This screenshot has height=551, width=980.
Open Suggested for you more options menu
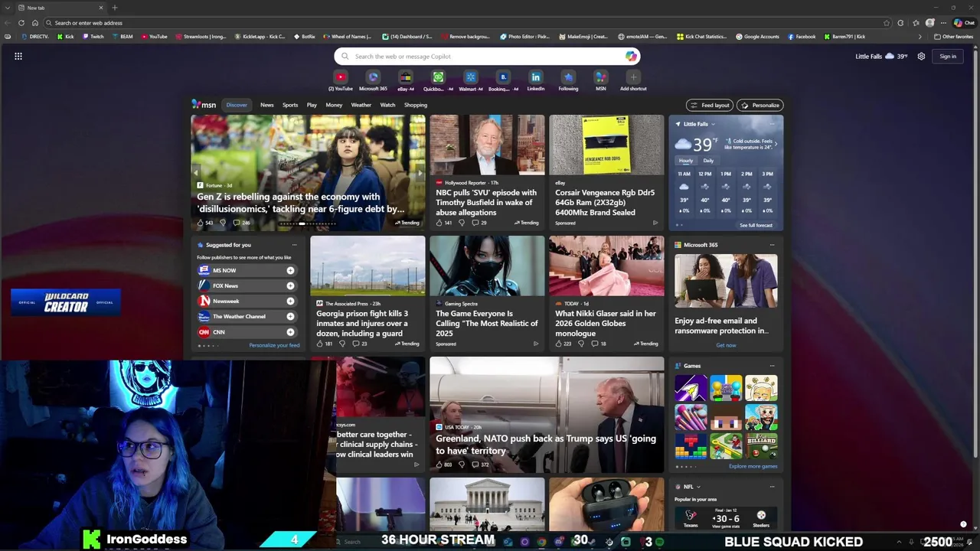[x=294, y=245]
